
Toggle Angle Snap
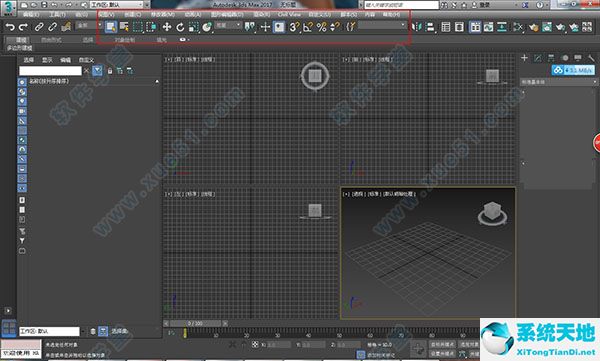[x=308, y=27]
